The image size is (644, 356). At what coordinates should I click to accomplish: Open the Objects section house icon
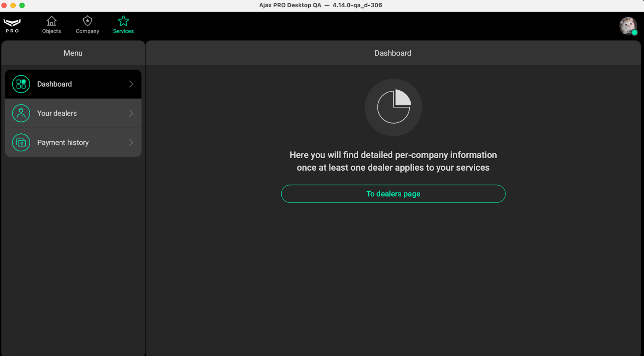[x=52, y=21]
